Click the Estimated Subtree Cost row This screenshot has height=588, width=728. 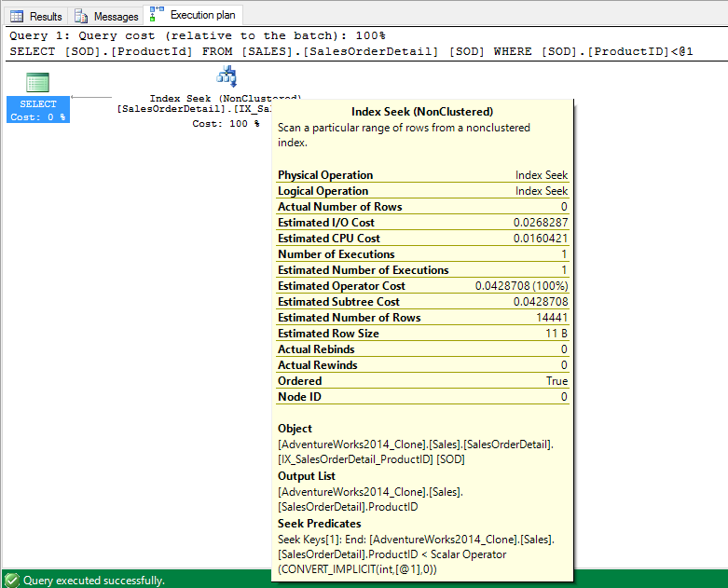coord(422,302)
